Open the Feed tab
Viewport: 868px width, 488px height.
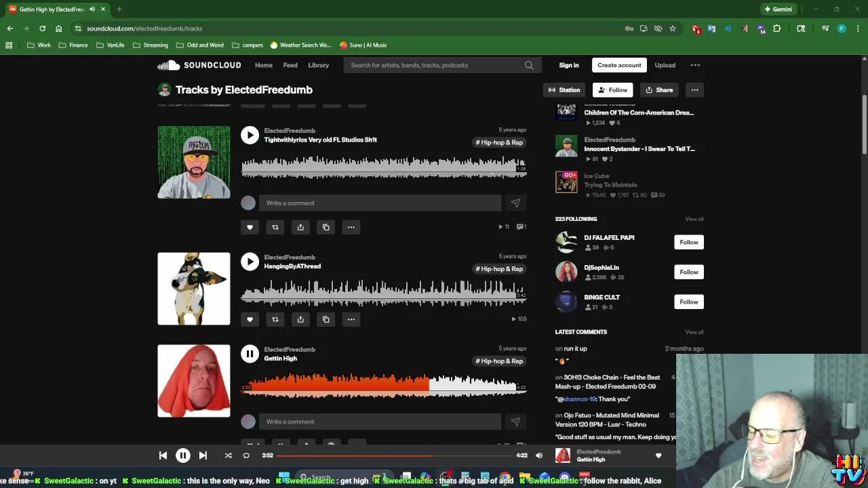(x=290, y=65)
